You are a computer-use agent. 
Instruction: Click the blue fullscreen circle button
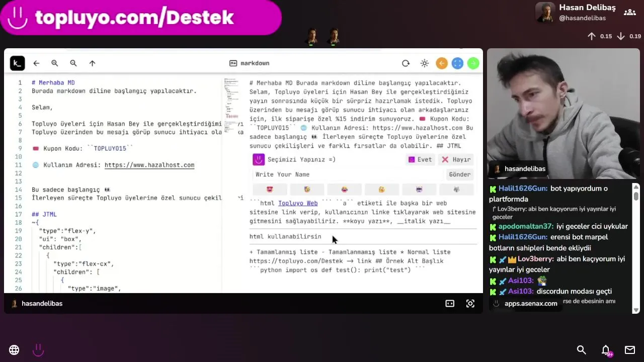pyautogui.click(x=457, y=63)
